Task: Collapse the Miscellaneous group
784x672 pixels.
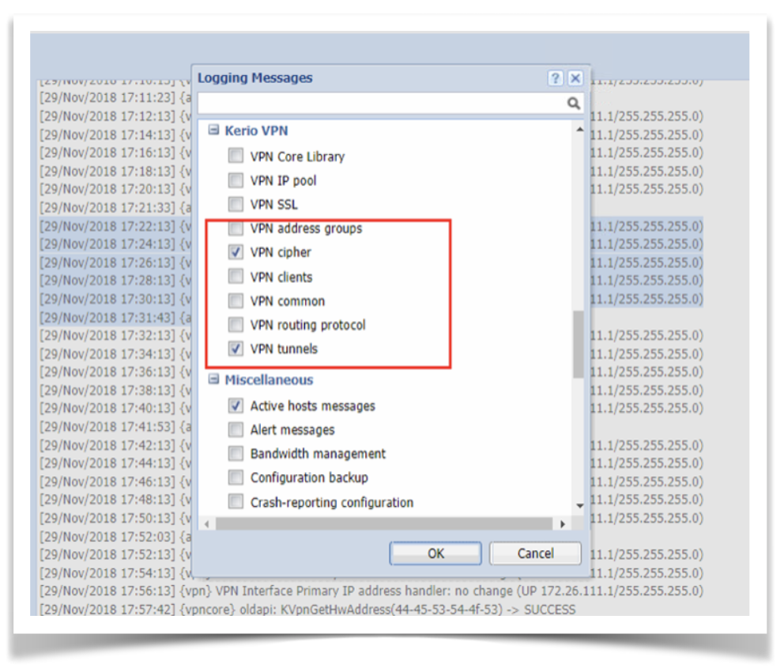Action: click(213, 379)
